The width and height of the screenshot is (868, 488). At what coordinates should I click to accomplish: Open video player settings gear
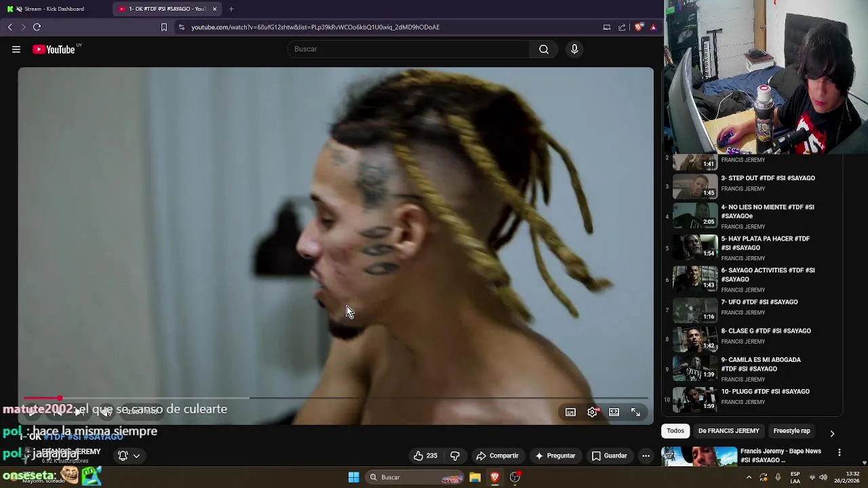point(592,412)
